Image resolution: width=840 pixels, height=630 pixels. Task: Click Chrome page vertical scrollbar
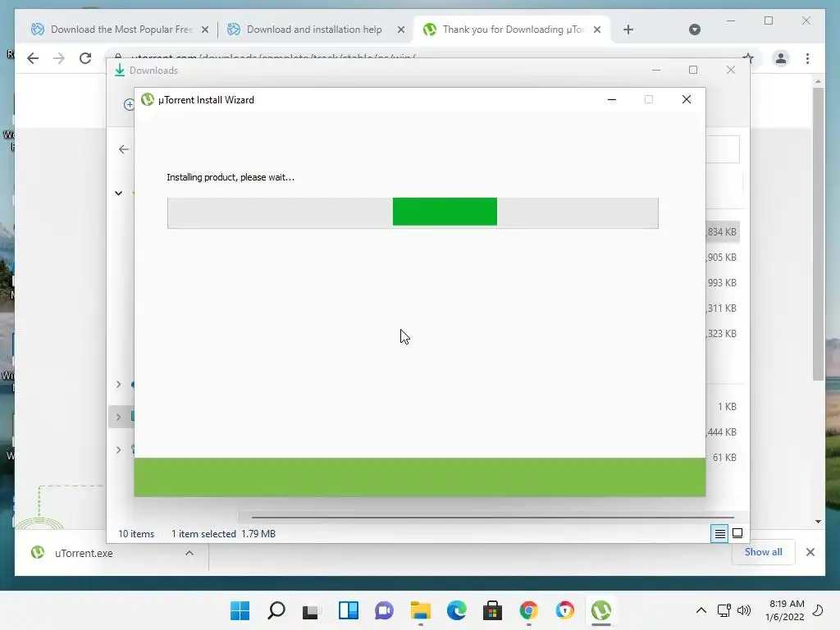pyautogui.click(x=818, y=234)
